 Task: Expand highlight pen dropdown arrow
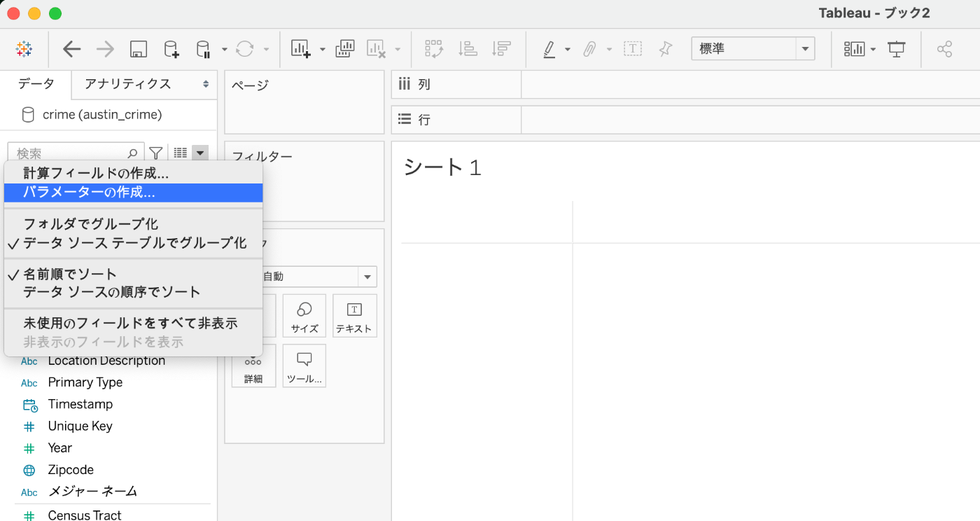568,49
